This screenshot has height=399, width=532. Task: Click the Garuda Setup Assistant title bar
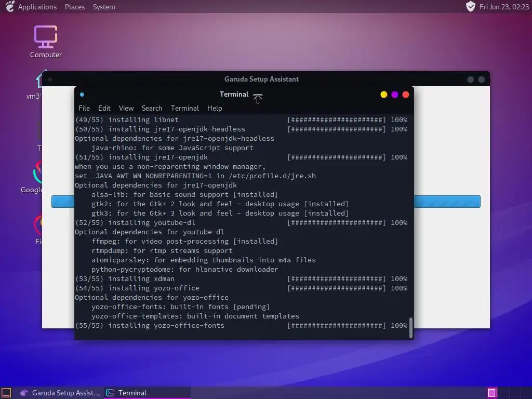(x=265, y=79)
